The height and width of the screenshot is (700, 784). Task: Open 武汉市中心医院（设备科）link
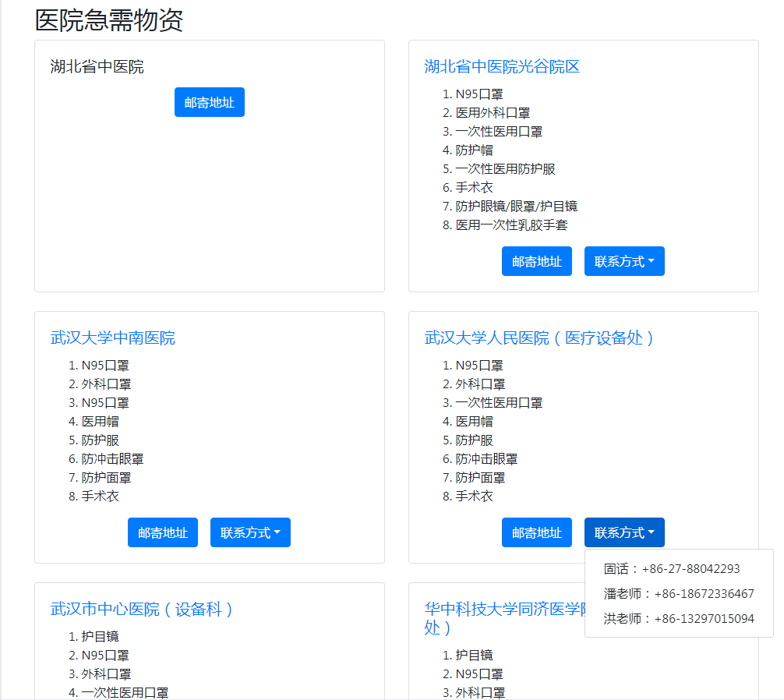pos(142,609)
